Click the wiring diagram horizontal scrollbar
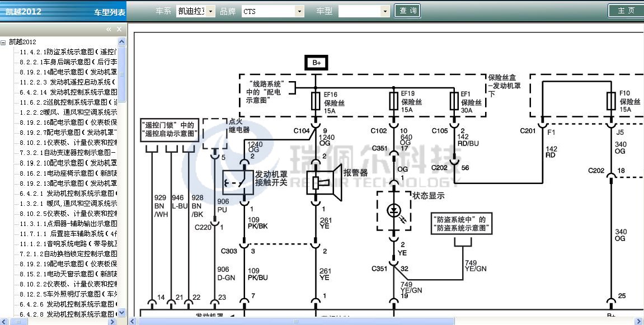 pos(386,321)
